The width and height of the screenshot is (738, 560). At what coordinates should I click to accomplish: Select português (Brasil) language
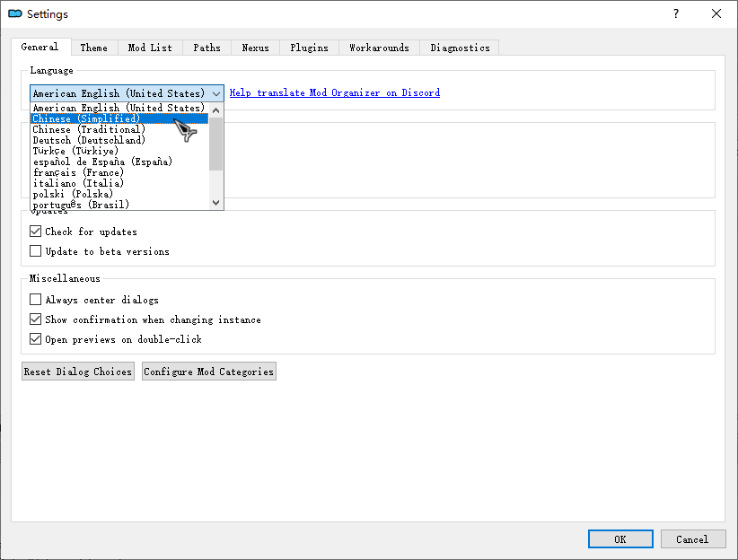[119, 205]
